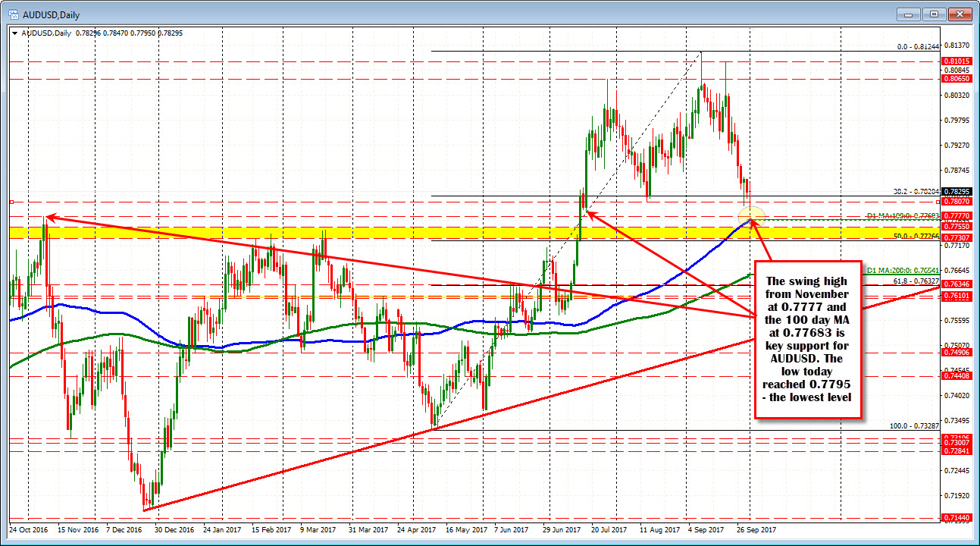Select the red 0.74408 price level label
The image size is (980, 546).
point(955,376)
